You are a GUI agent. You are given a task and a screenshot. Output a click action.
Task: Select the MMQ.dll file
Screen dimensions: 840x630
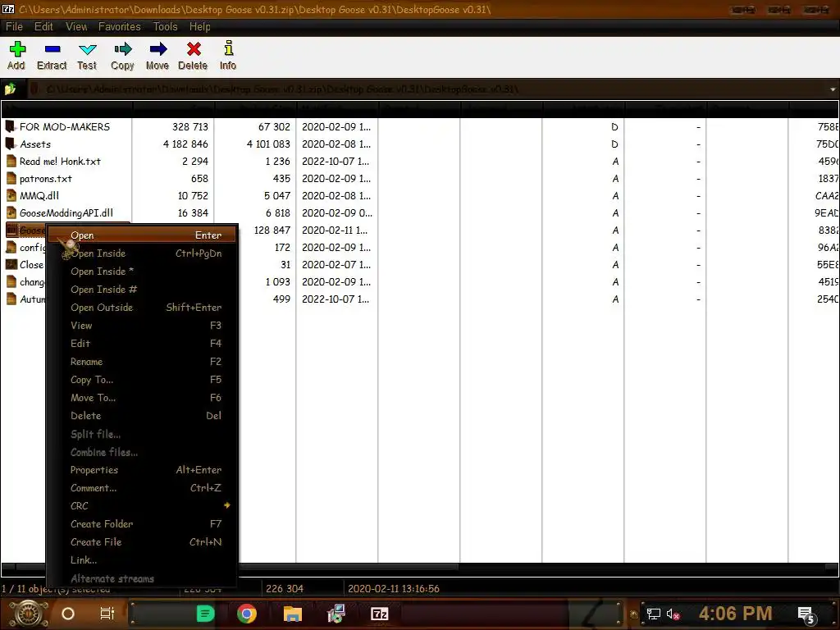(x=39, y=195)
